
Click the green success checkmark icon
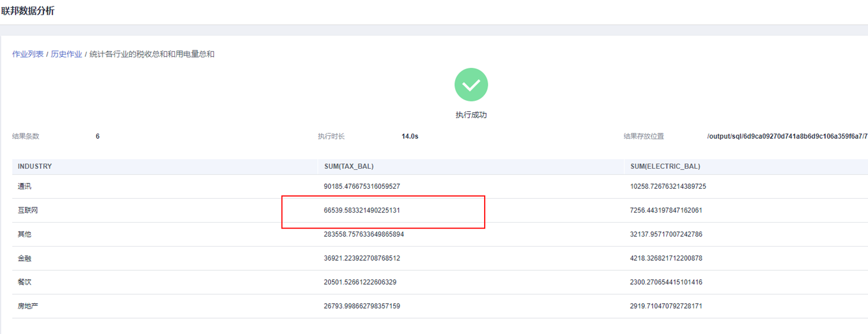coord(471,84)
